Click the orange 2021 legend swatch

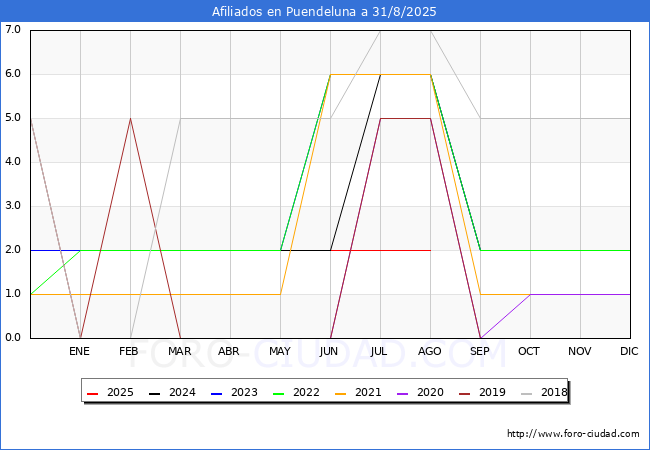[x=340, y=393]
